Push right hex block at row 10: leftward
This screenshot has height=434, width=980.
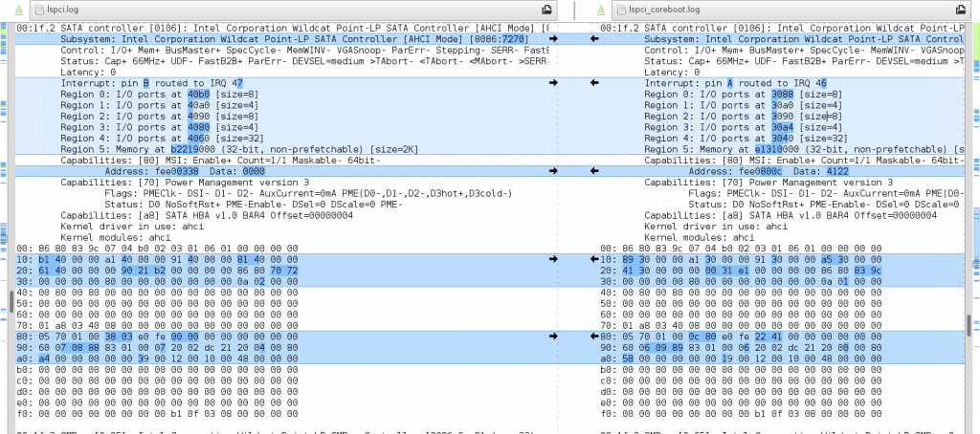tap(594, 258)
